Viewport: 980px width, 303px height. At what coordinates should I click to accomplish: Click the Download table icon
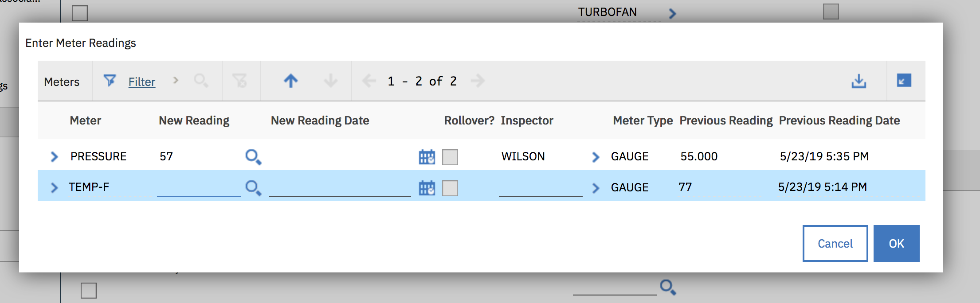pyautogui.click(x=859, y=81)
